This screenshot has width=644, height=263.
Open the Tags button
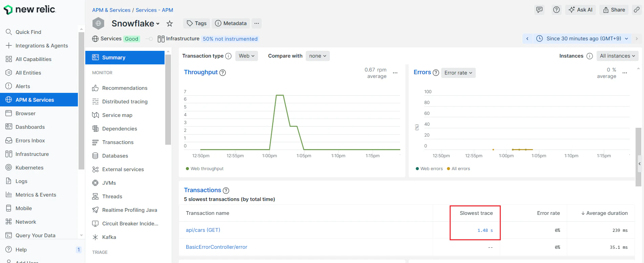click(197, 23)
